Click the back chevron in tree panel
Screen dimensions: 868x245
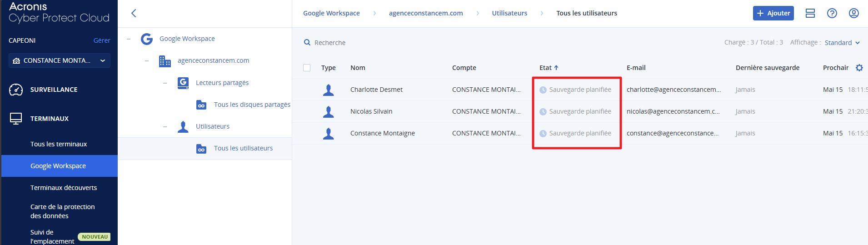point(134,13)
